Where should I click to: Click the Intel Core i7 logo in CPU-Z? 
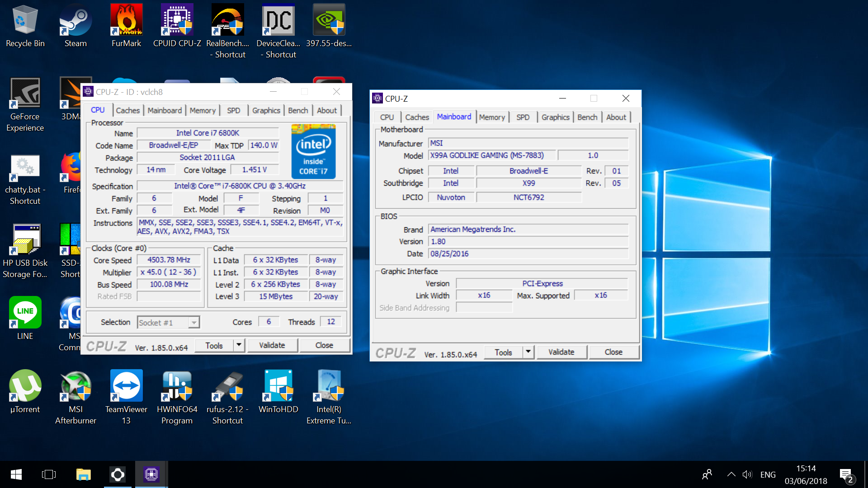[x=313, y=151]
